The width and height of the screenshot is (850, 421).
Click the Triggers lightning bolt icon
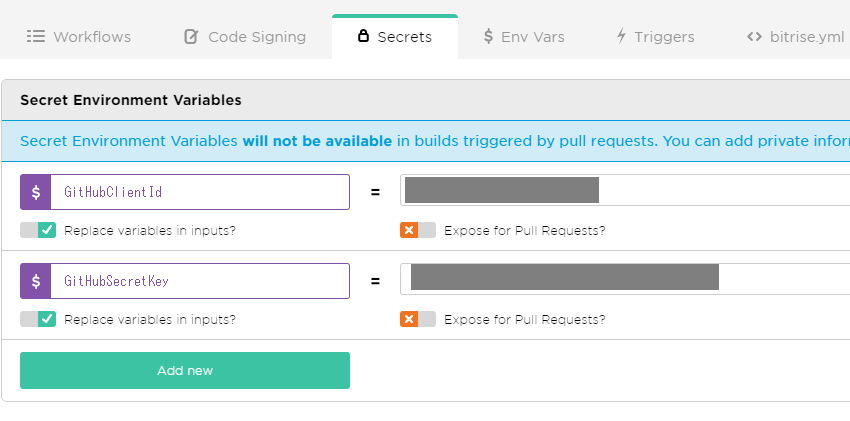[621, 37]
